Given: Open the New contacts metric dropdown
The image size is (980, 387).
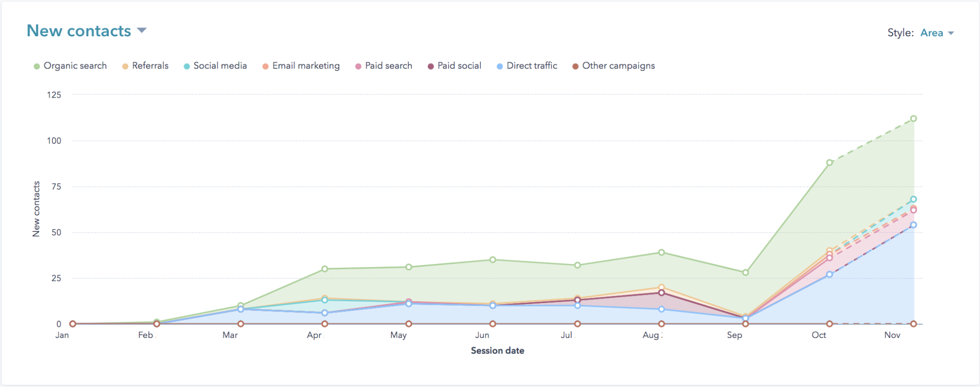Looking at the screenshot, I should pos(87,31).
